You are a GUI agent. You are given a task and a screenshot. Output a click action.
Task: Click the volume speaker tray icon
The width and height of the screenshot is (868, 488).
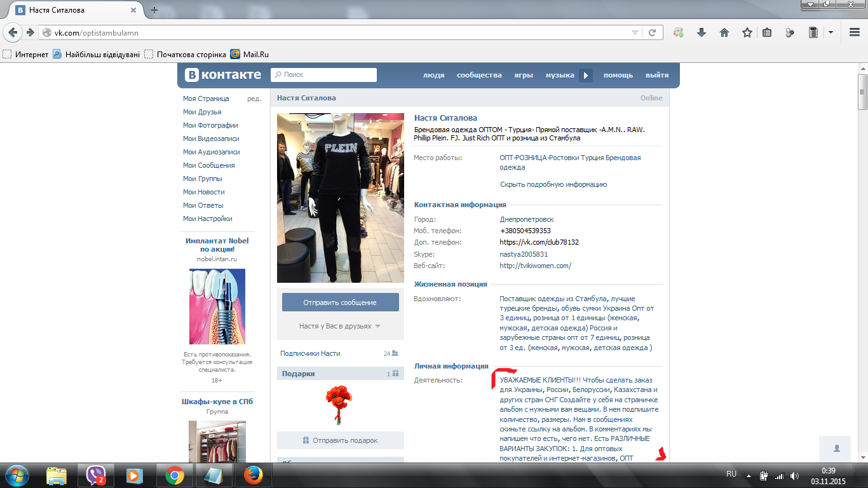[x=794, y=475]
